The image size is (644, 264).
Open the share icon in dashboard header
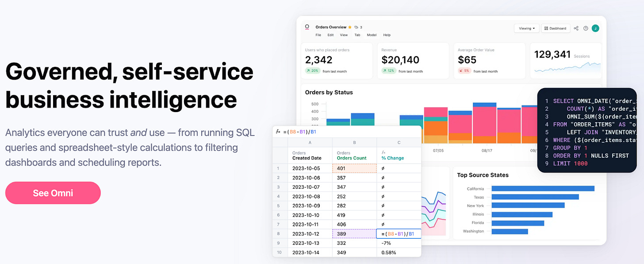(576, 28)
